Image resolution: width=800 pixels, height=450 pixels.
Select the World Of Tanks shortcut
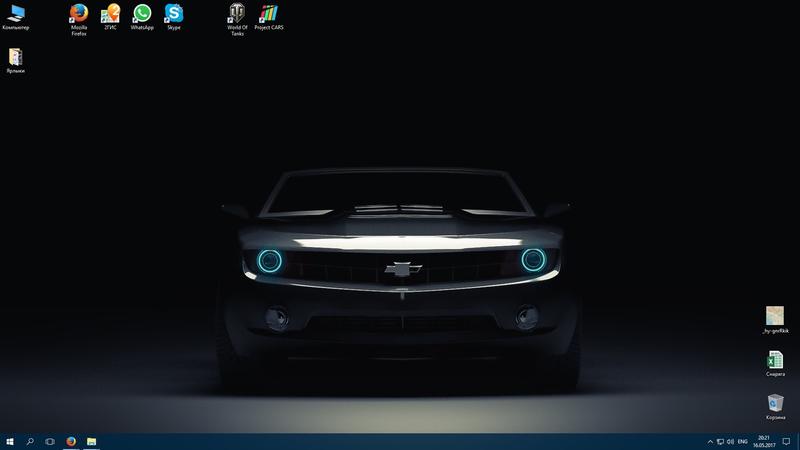237,14
